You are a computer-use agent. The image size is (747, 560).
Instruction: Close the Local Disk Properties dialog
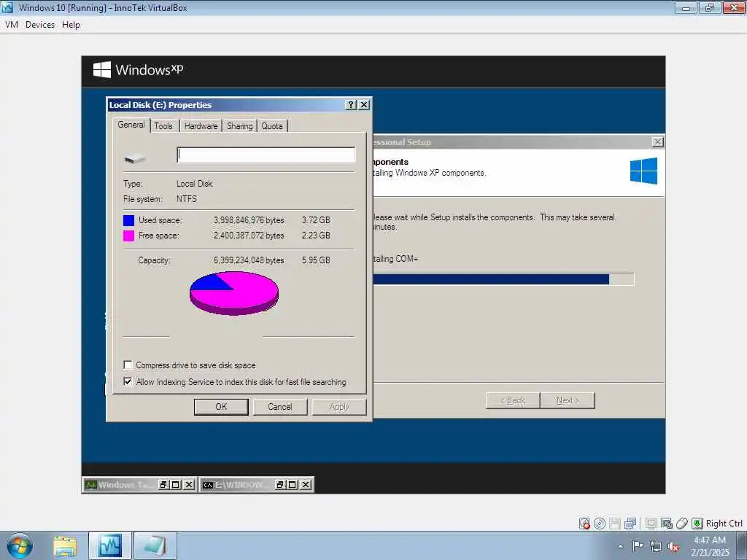click(364, 105)
